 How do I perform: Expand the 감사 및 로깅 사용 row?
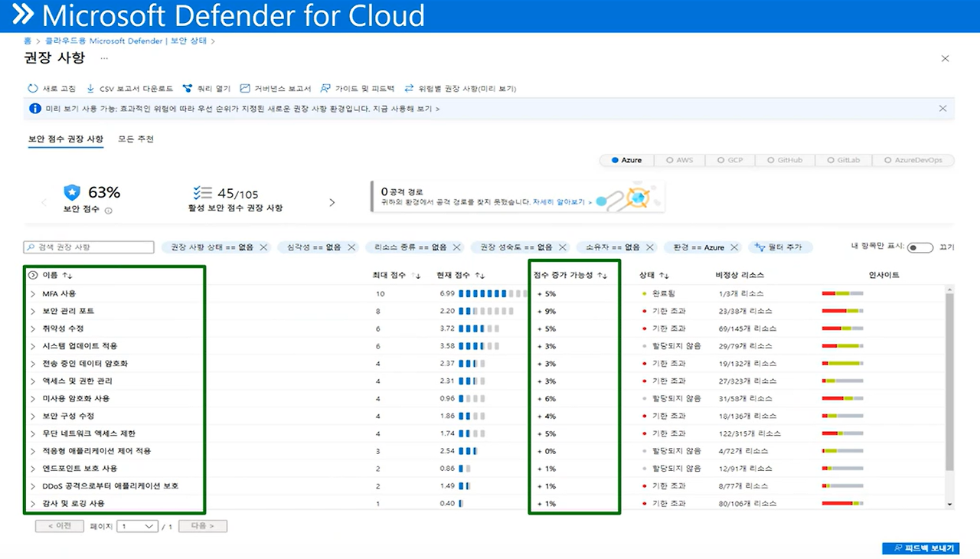pos(33,503)
